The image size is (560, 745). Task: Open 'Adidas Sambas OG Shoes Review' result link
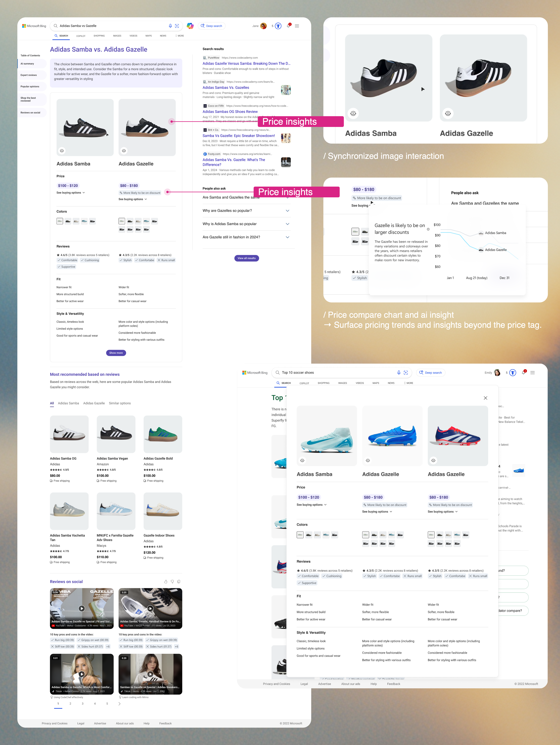[230, 112]
